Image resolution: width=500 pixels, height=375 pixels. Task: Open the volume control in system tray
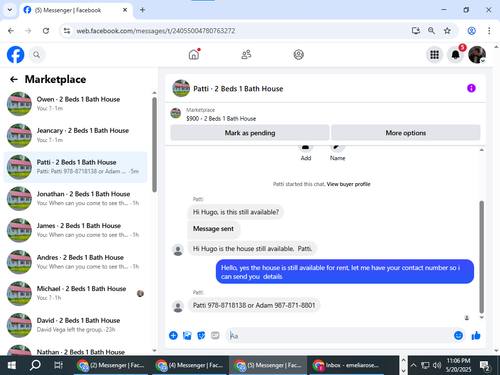click(437, 365)
